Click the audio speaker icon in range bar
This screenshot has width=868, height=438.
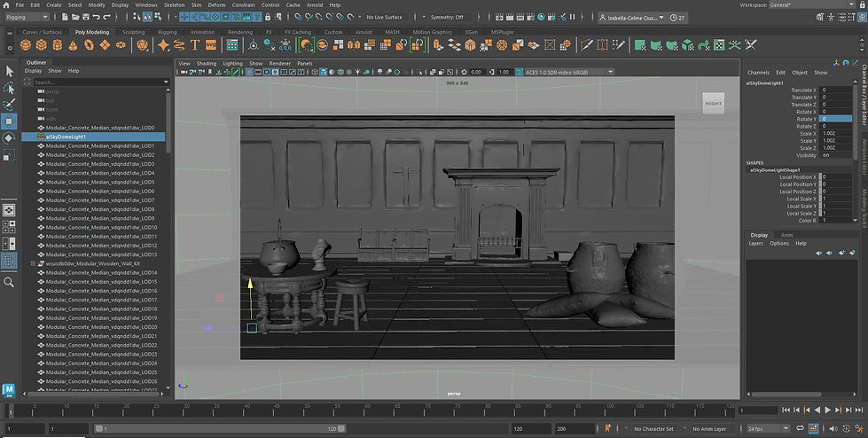834,428
